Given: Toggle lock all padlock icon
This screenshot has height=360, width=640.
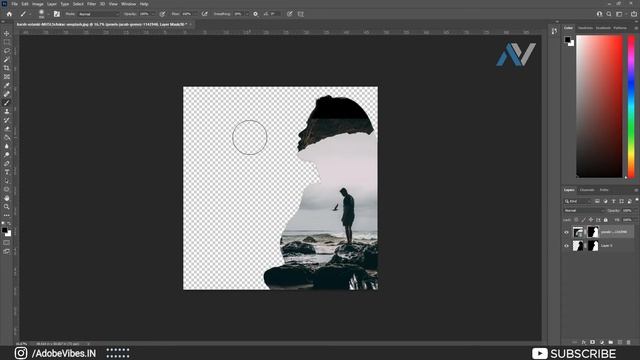Looking at the screenshot, I should click(x=606, y=220).
